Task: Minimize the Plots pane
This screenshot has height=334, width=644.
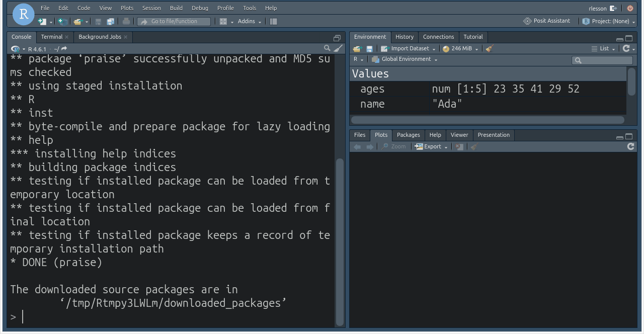Action: (x=620, y=137)
